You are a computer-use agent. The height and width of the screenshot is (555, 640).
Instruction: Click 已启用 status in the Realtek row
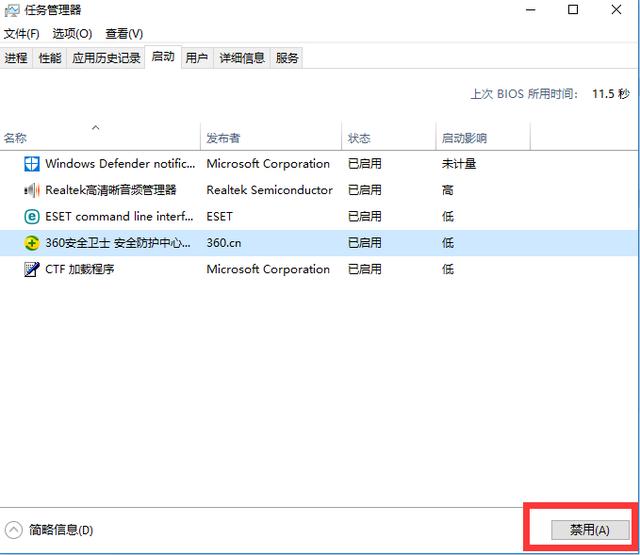pos(364,190)
